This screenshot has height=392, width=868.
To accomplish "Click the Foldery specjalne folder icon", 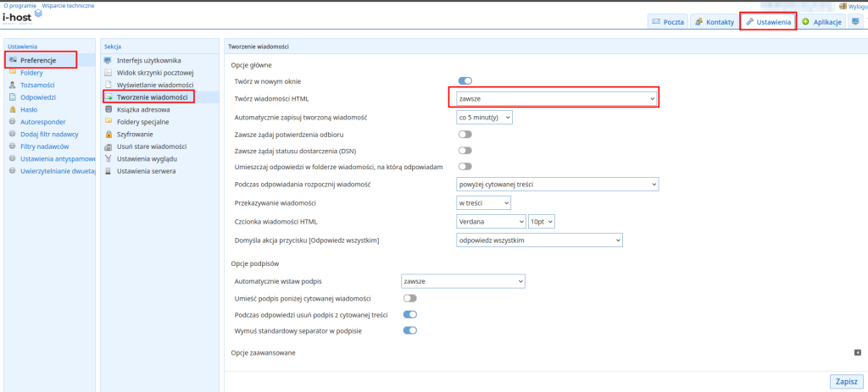I will tap(108, 122).
